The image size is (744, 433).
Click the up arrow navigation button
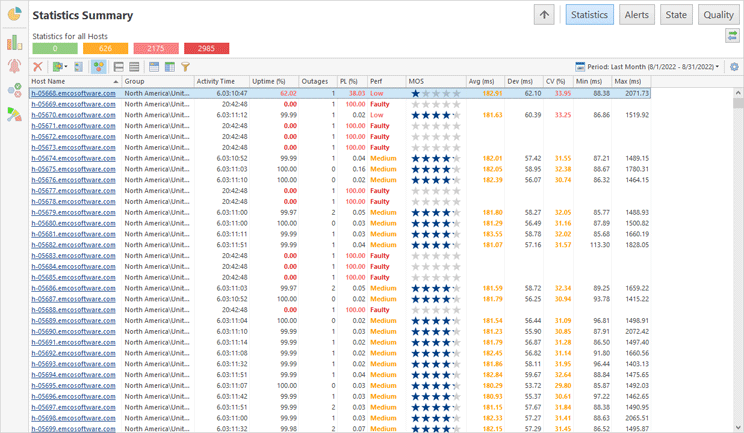point(544,15)
